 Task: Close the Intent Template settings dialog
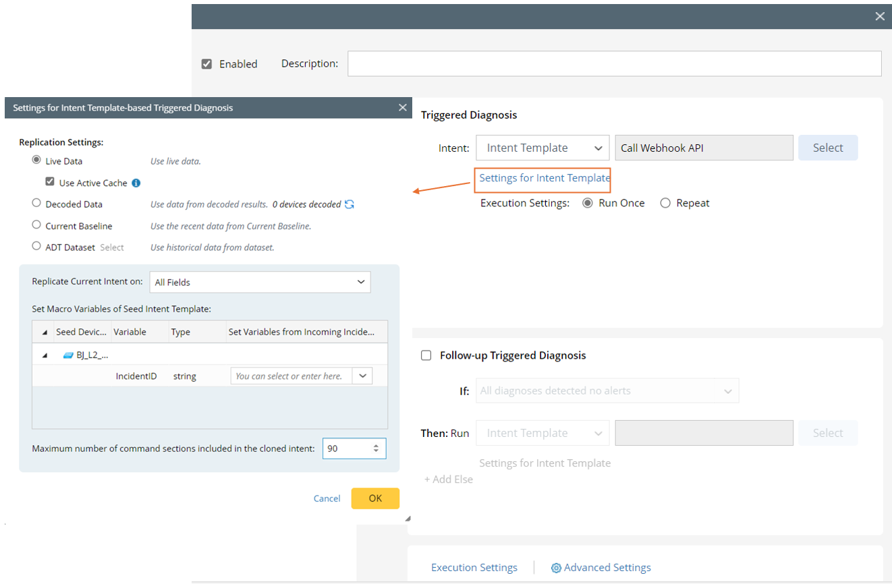403,107
